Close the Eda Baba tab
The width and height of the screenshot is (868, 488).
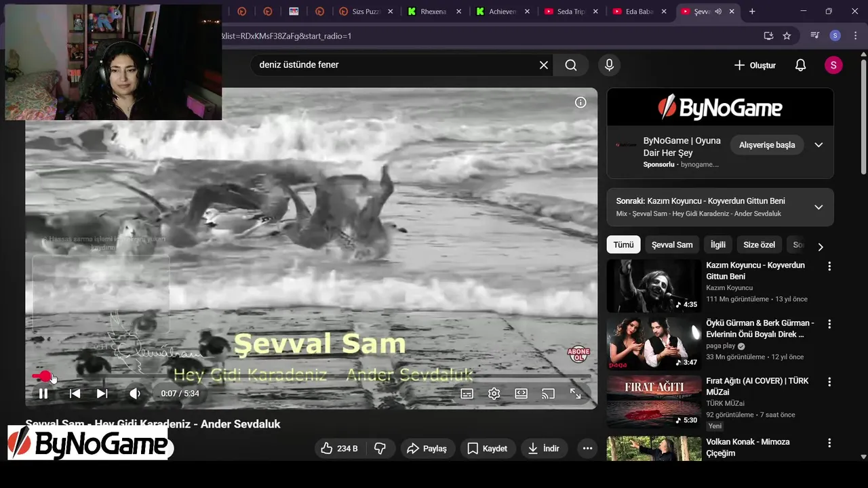click(x=664, y=12)
